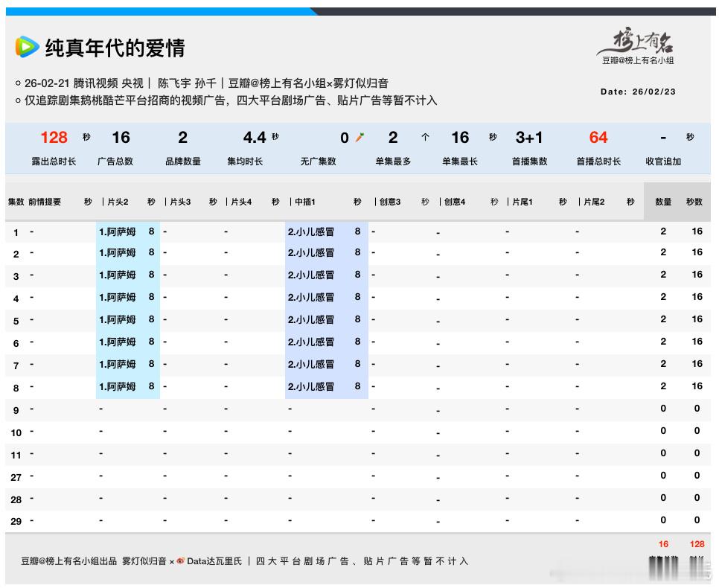The height and width of the screenshot is (588, 719).
Task: Click the Date: 26/02/23 label
Action: [x=638, y=92]
